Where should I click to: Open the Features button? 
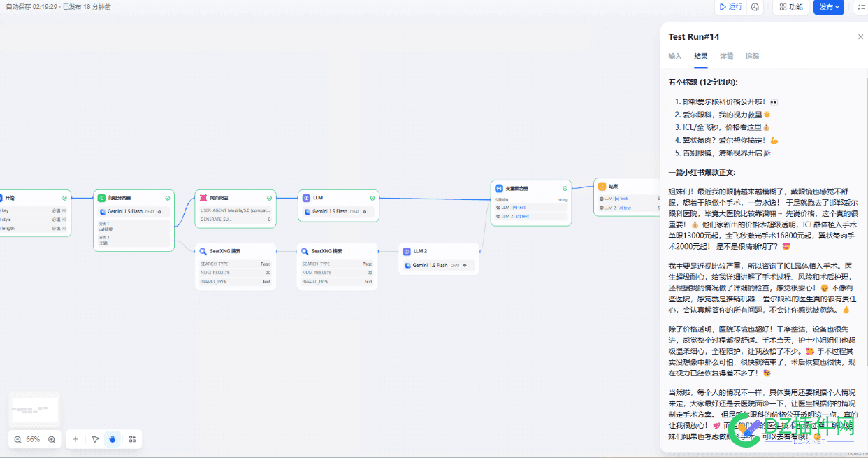[790, 7]
